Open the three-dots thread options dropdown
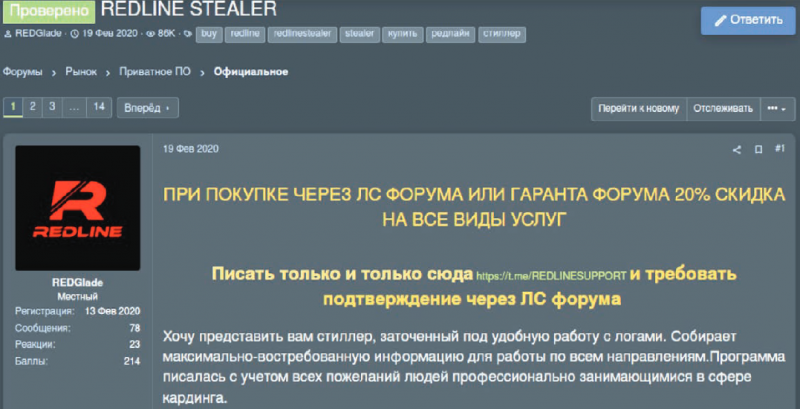Screen dimensions: 800x409 [774, 107]
